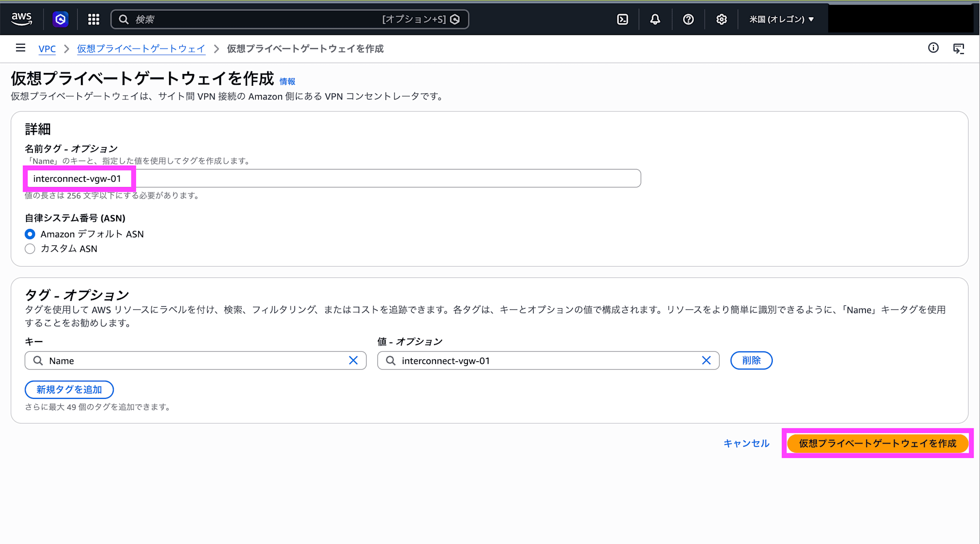Click the pinned VPC service icon
This screenshot has height=544, width=980.
pos(60,19)
